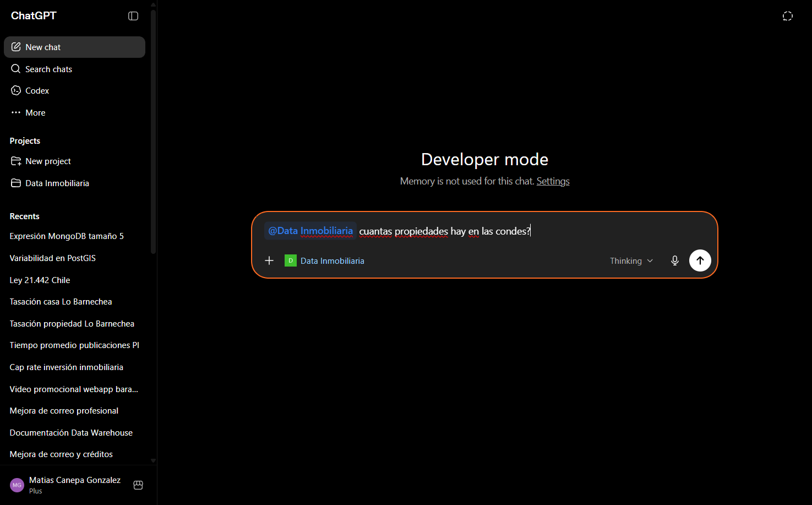Viewport: 812px width, 505px height.
Task: Open chat Expresión MongoDB tamaño 5
Action: 74,236
